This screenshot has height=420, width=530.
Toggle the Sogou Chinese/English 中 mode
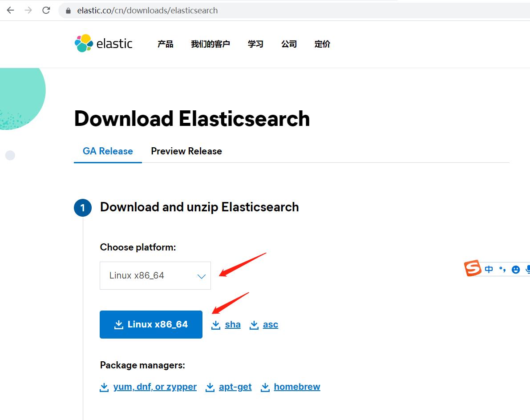489,269
